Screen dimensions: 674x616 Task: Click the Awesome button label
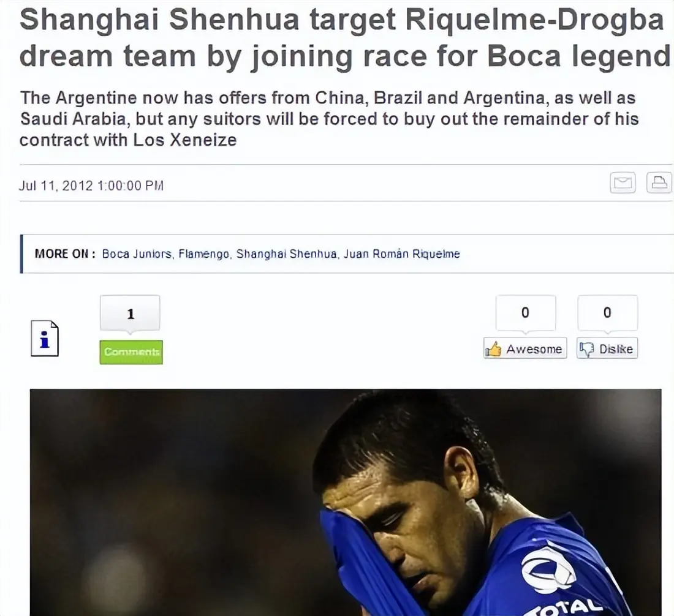(x=534, y=349)
